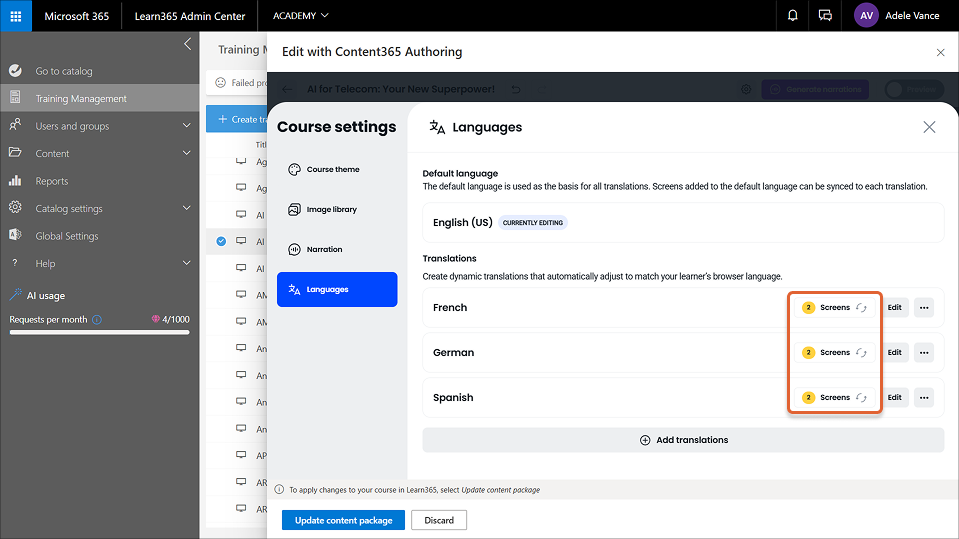Expand the ACADEMY dropdown
This screenshot has height=539, width=959.
(300, 16)
